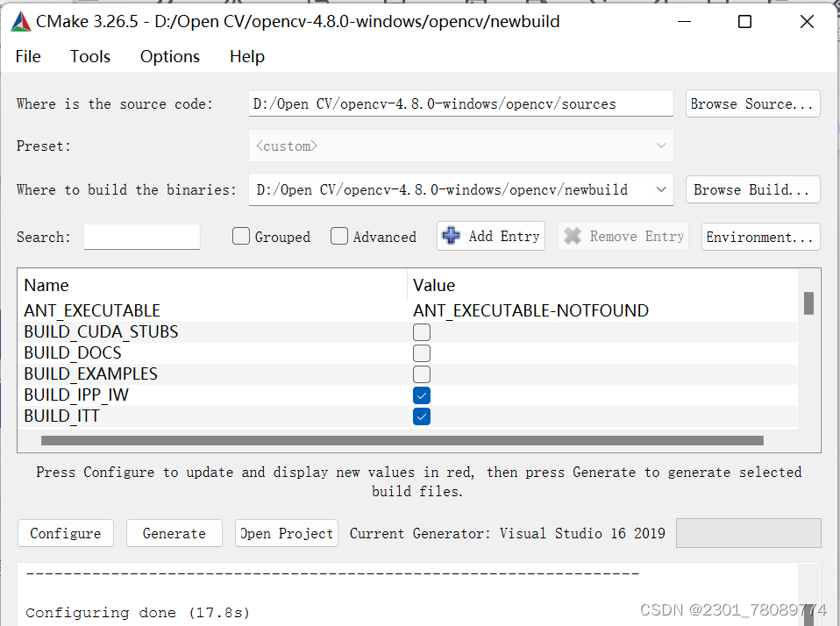Open the Tools menu
The image size is (840, 626).
pos(89,56)
